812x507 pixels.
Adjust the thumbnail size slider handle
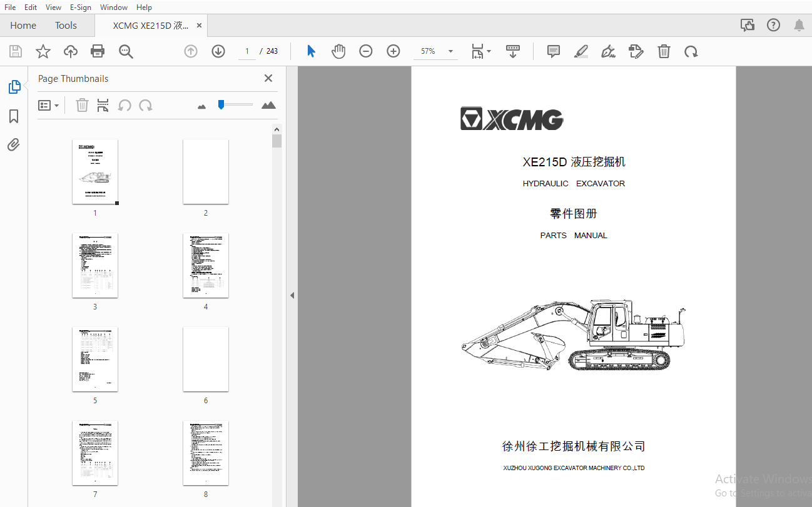[x=221, y=104]
